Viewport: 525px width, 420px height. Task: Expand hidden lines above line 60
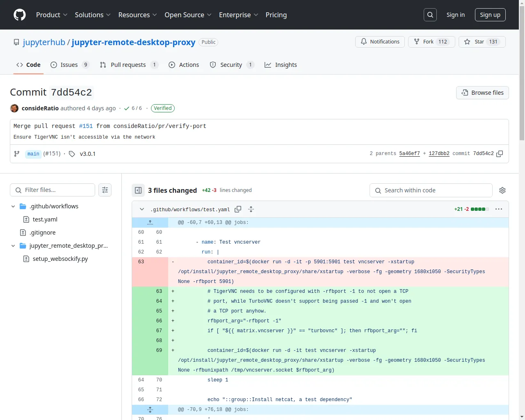(150, 222)
